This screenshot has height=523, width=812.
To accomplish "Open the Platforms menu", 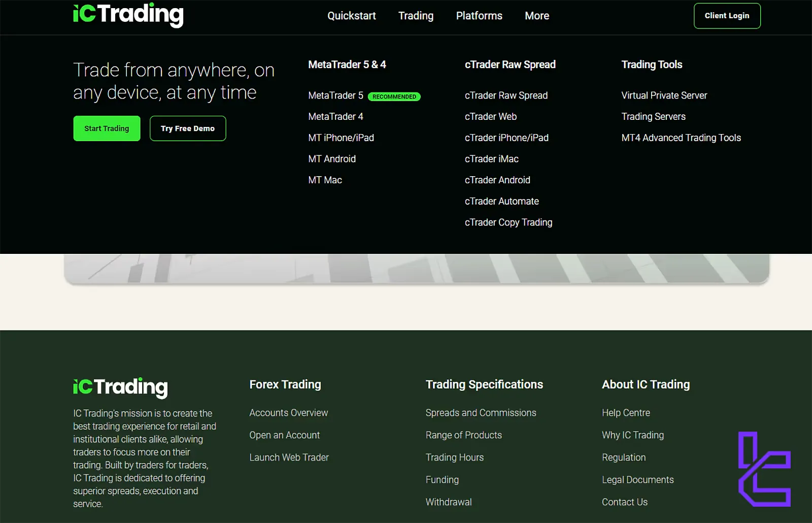I will point(479,16).
